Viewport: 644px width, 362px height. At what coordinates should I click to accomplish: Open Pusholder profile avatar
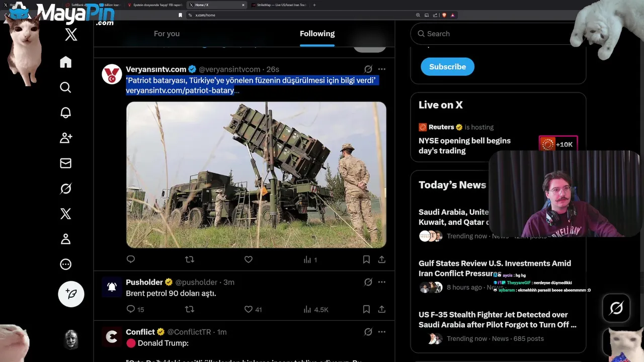point(112,287)
